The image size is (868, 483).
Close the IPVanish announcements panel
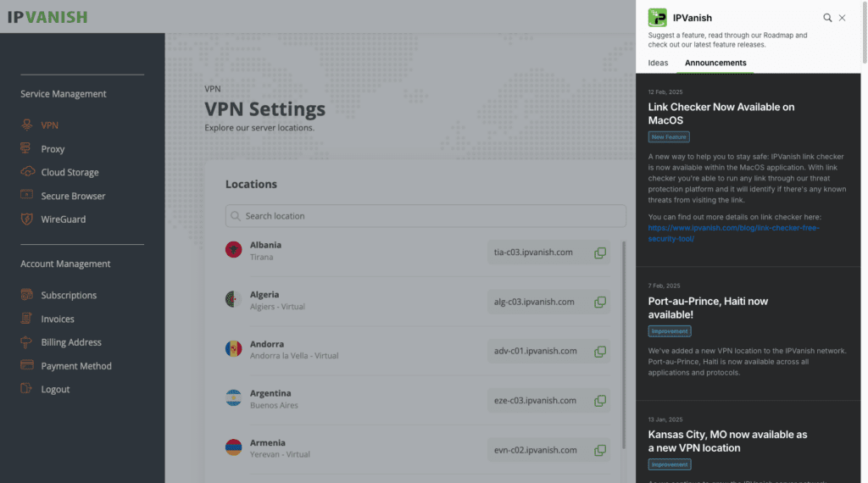(x=842, y=18)
